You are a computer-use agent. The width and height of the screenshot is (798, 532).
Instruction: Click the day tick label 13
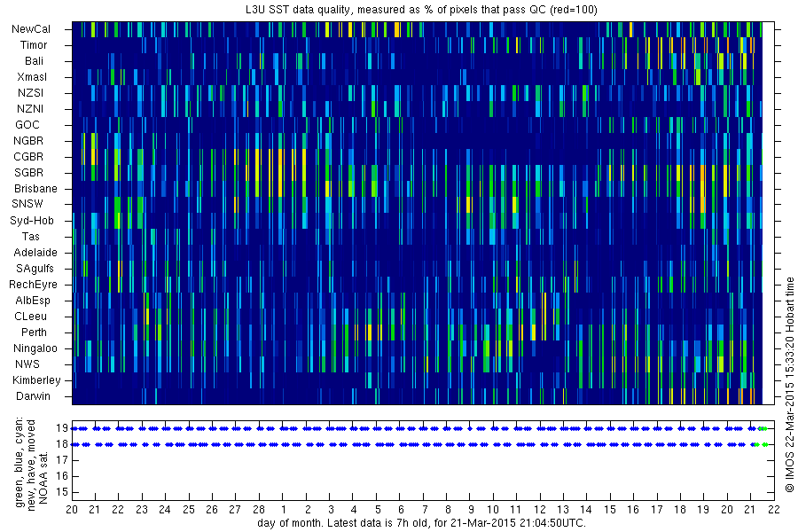point(563,510)
